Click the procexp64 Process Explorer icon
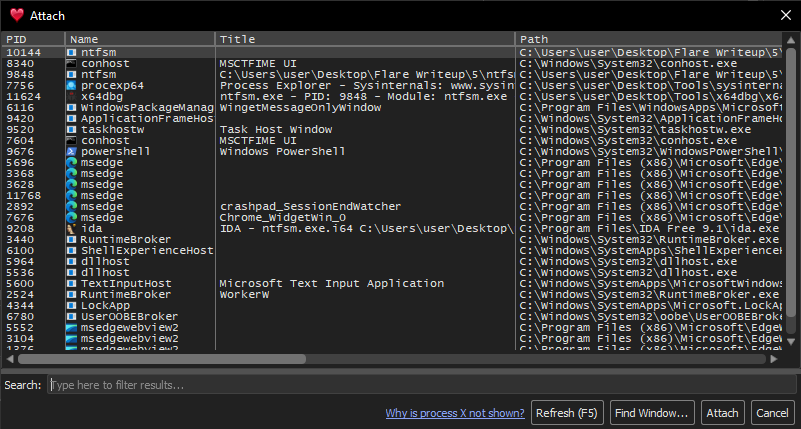801x429 pixels. point(72,85)
